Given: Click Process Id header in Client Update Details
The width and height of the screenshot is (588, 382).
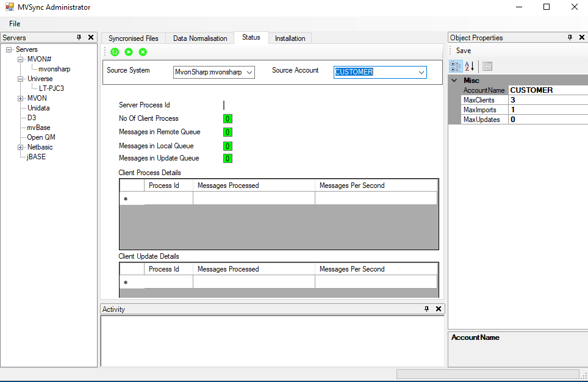Looking at the screenshot, I should (x=168, y=269).
